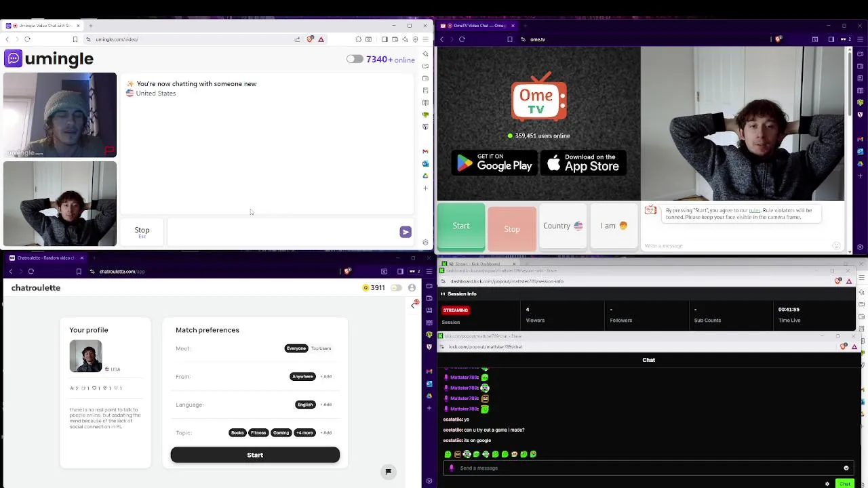Click the Chatroulette coin balance 3911
The image size is (868, 488).
coord(374,287)
